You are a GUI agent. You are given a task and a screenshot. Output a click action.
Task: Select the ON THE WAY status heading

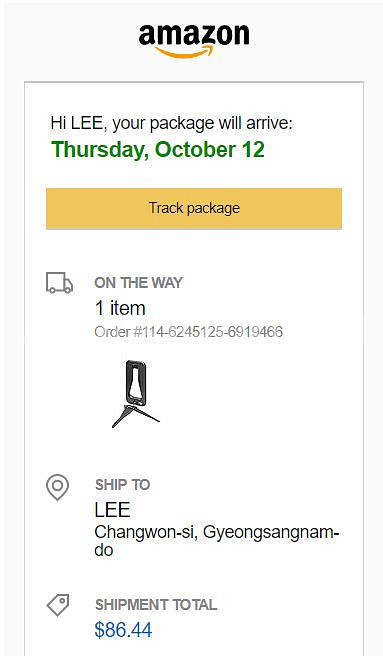(139, 283)
